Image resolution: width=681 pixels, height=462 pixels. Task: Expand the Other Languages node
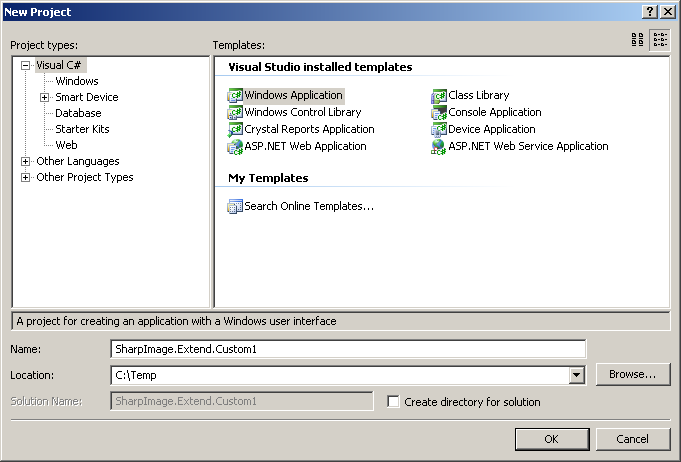[26, 161]
